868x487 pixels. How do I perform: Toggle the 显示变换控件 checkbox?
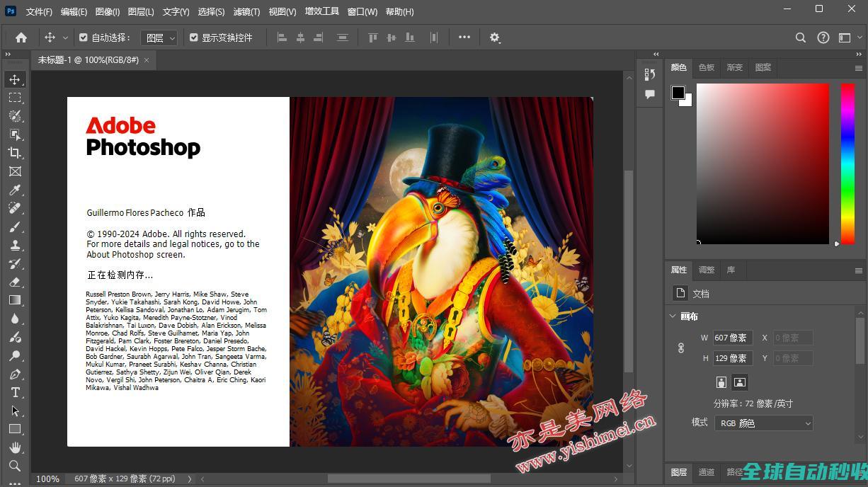pos(194,38)
